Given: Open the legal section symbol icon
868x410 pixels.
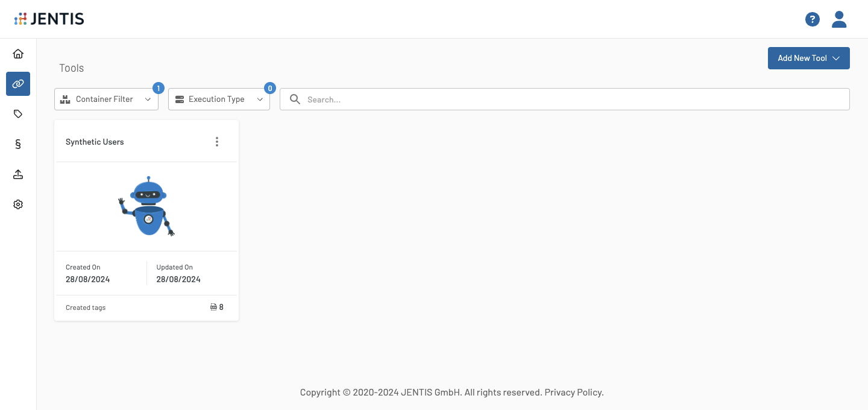Looking at the screenshot, I should click(x=18, y=144).
